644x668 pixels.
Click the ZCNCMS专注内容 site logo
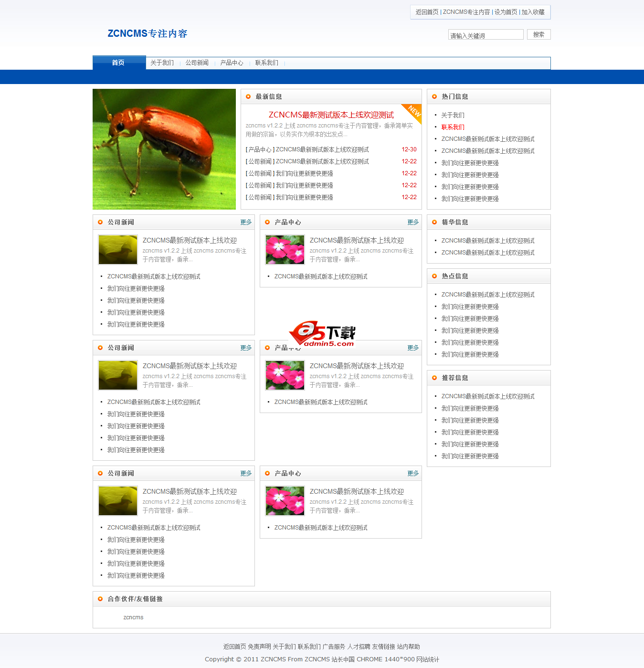pyautogui.click(x=148, y=33)
